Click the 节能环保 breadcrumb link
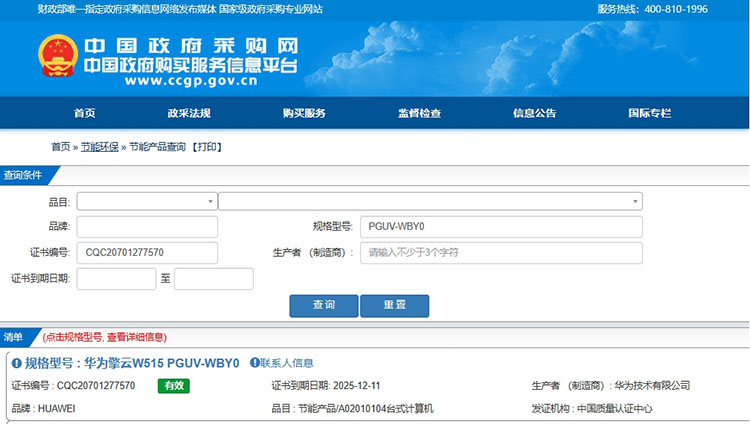The image size is (750, 424). tap(100, 147)
